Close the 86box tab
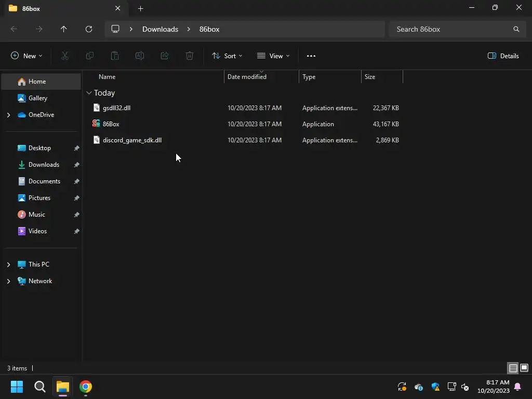Image resolution: width=532 pixels, height=399 pixels. click(x=118, y=8)
